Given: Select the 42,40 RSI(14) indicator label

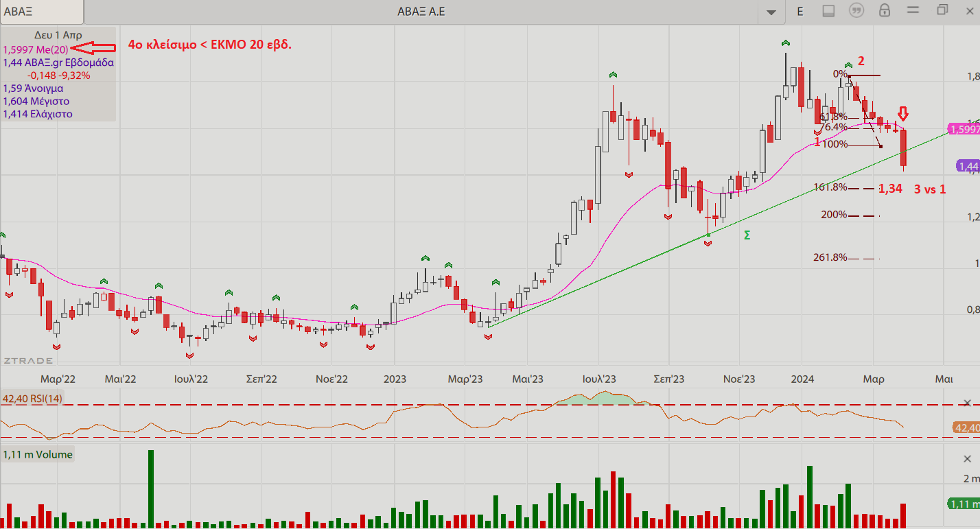Looking at the screenshot, I should click(32, 399).
